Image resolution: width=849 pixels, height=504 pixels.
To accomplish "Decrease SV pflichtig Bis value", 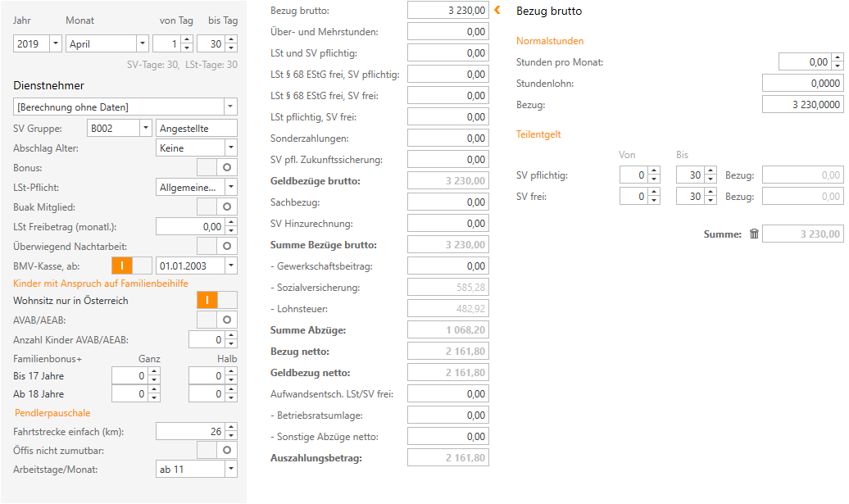I will tap(711, 179).
